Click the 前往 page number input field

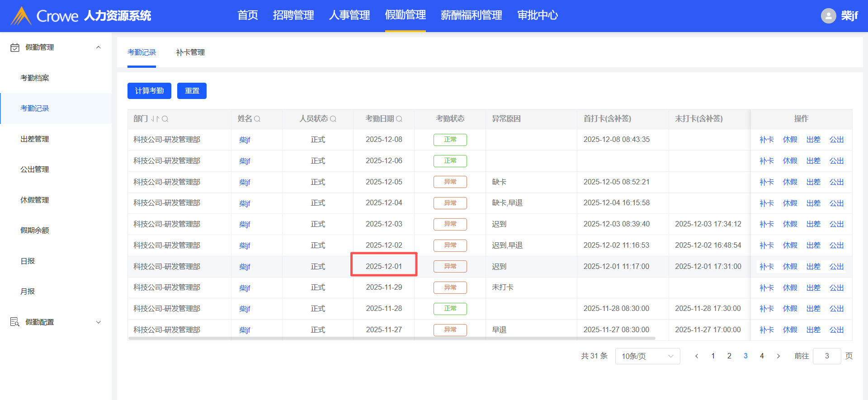pyautogui.click(x=826, y=356)
